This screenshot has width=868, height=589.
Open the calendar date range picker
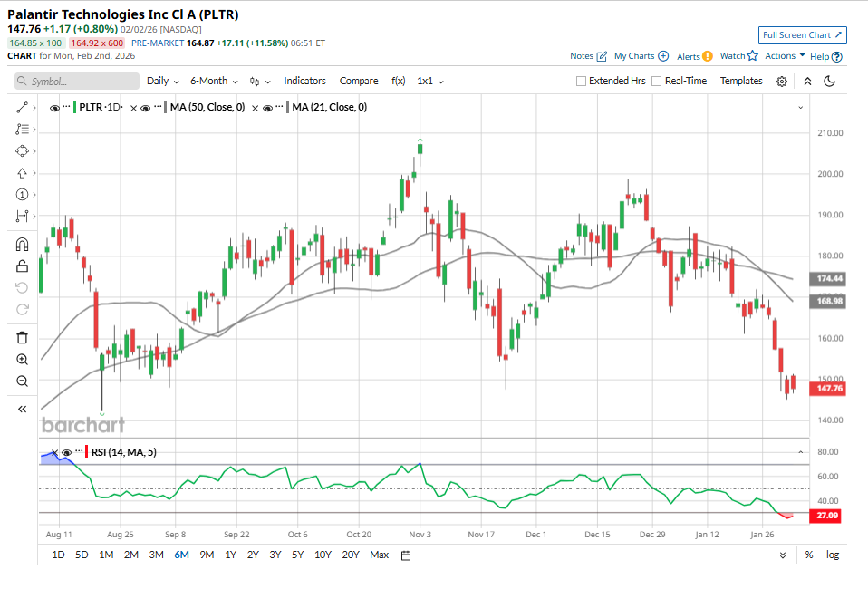pyautogui.click(x=406, y=555)
